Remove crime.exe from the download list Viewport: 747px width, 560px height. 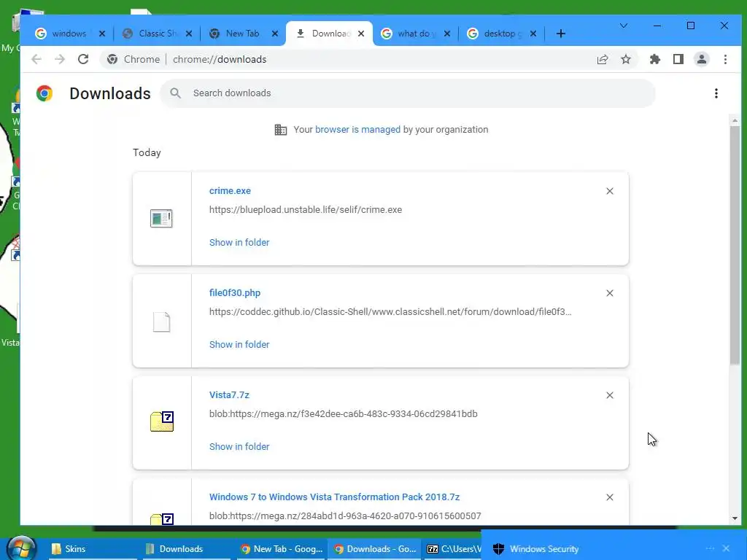pyautogui.click(x=609, y=191)
